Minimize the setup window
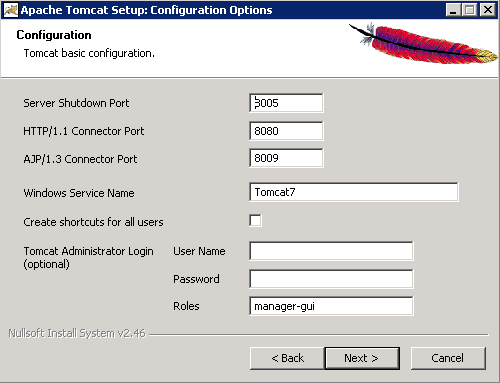Screen dimensions: 500x383 click(453, 10)
